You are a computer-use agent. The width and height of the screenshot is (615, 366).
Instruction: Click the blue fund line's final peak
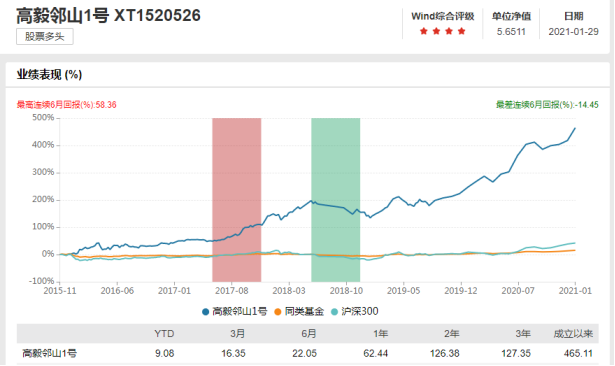click(x=575, y=128)
